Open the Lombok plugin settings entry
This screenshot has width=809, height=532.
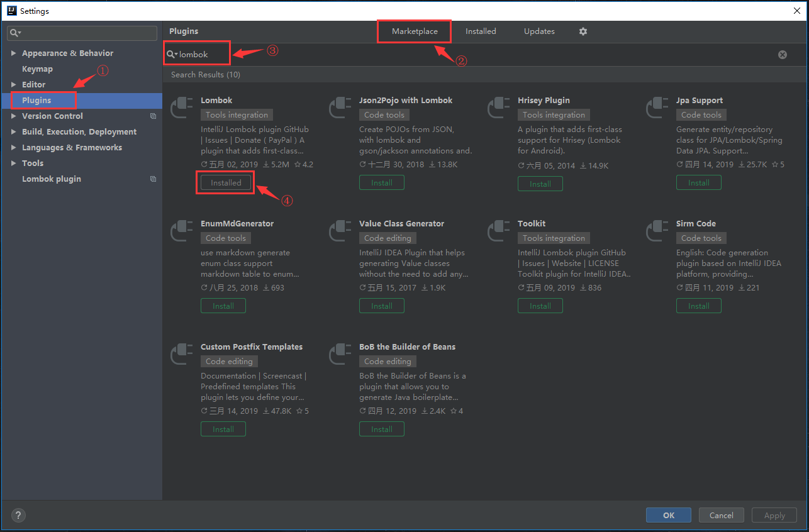52,179
